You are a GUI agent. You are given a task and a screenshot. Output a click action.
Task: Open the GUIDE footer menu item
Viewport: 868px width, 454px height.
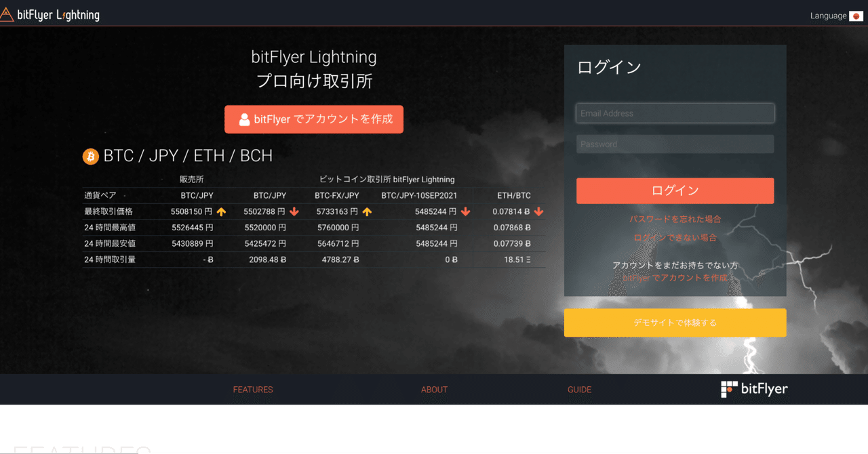[x=579, y=389]
